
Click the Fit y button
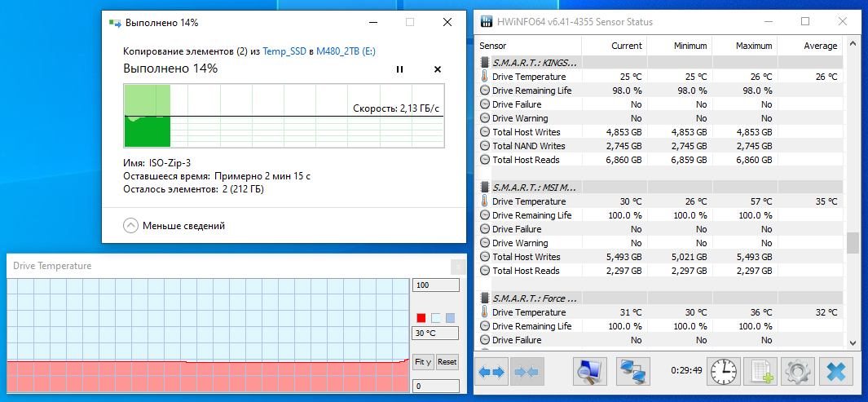point(424,361)
